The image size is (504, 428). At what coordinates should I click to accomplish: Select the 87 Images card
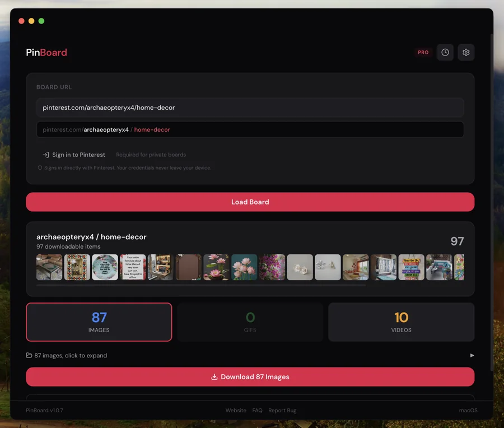[99, 322]
